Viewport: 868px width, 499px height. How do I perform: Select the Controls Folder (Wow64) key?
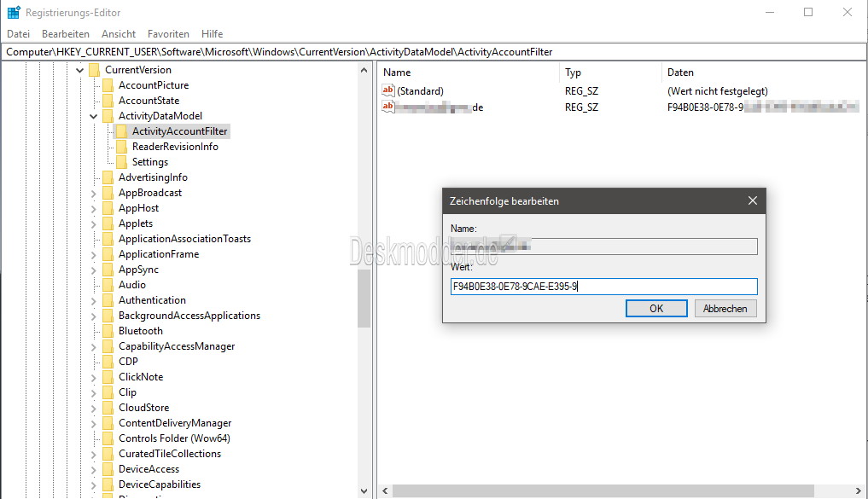coord(174,438)
